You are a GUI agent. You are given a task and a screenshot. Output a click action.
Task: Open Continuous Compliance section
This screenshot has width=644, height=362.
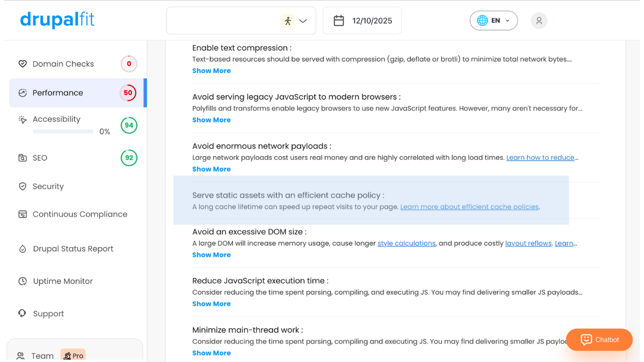(80, 214)
